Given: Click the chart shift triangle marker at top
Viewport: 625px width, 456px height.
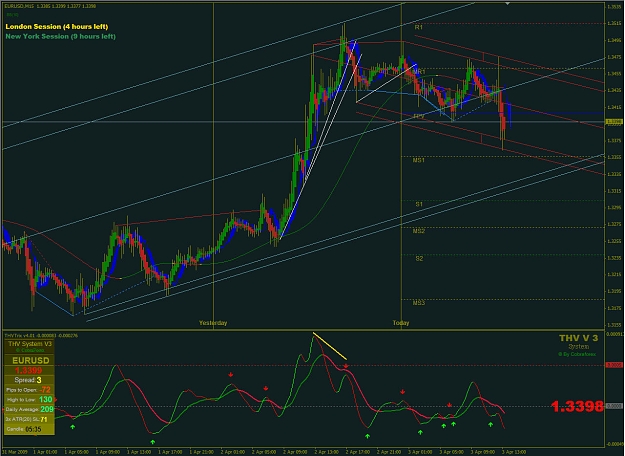Looking at the screenshot, I should click(507, 3).
